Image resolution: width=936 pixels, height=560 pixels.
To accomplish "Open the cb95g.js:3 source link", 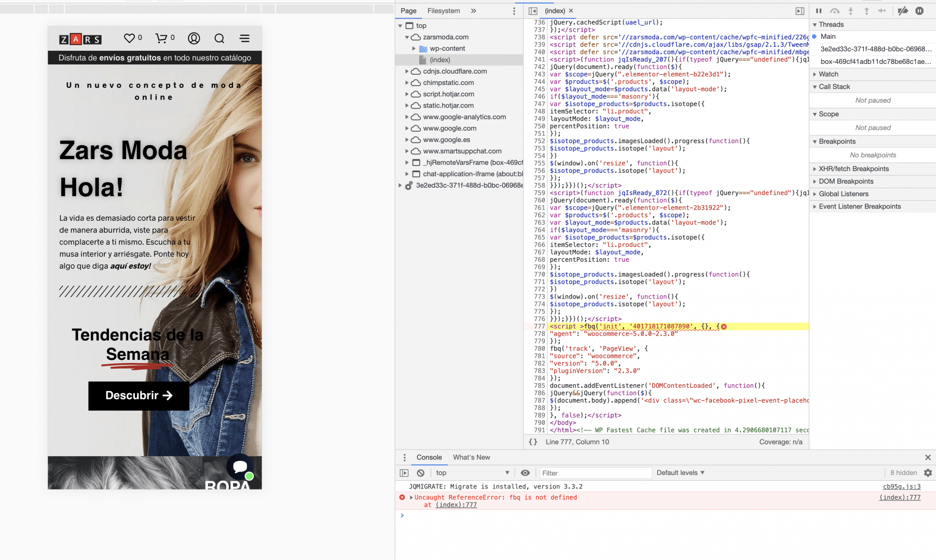I will [902, 487].
